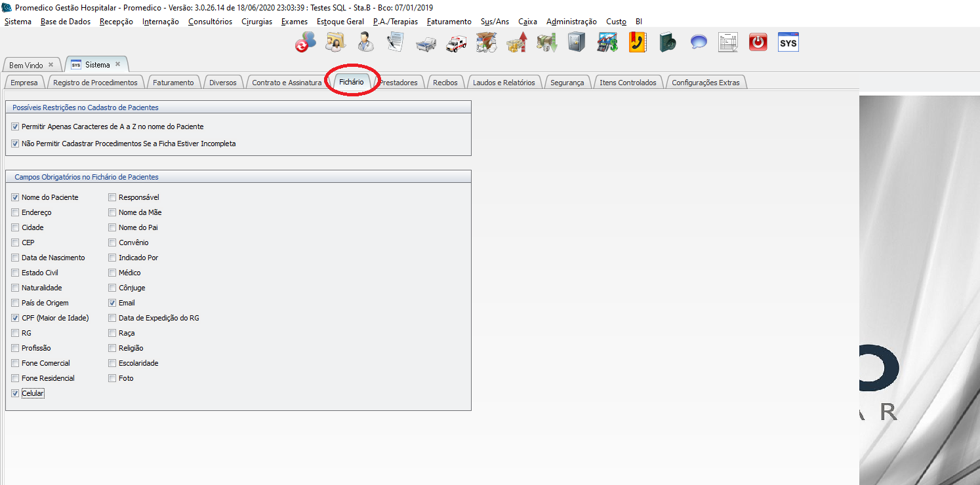
Task: Click the red power button icon
Action: [758, 43]
